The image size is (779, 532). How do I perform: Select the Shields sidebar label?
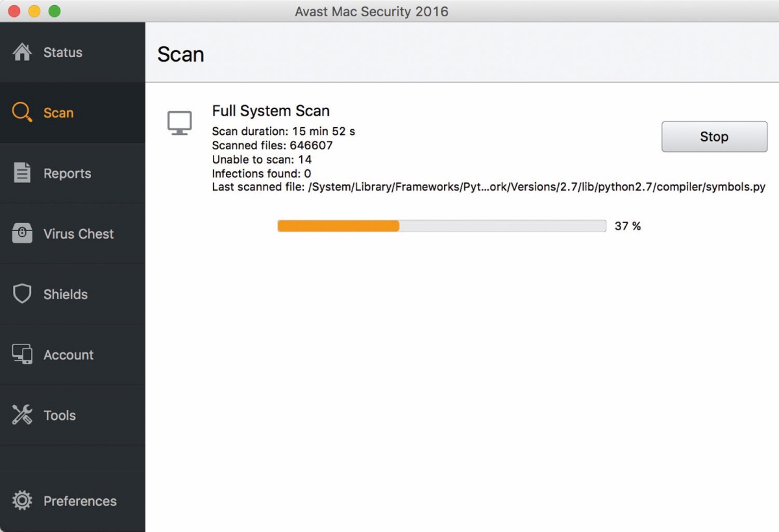(66, 294)
